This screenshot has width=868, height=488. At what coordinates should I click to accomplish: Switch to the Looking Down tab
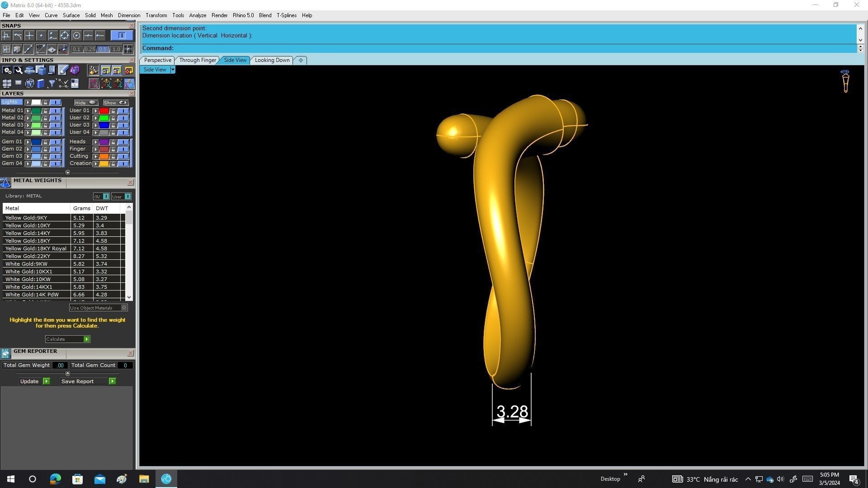point(272,60)
